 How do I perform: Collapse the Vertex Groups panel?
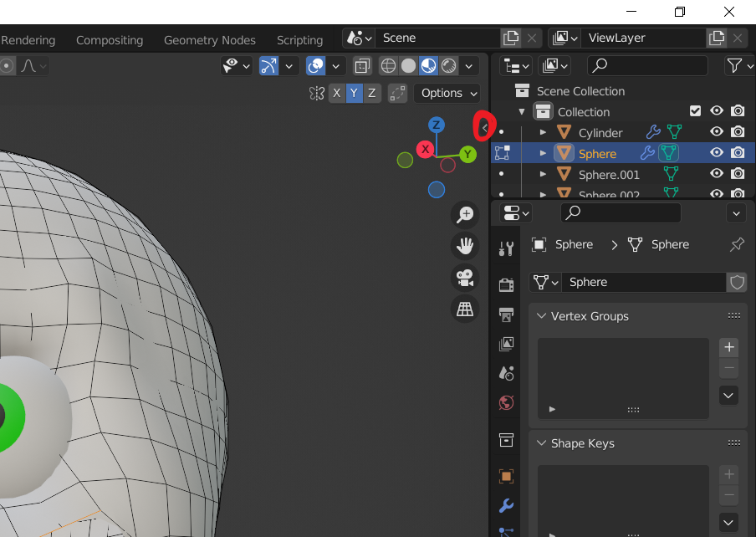541,316
